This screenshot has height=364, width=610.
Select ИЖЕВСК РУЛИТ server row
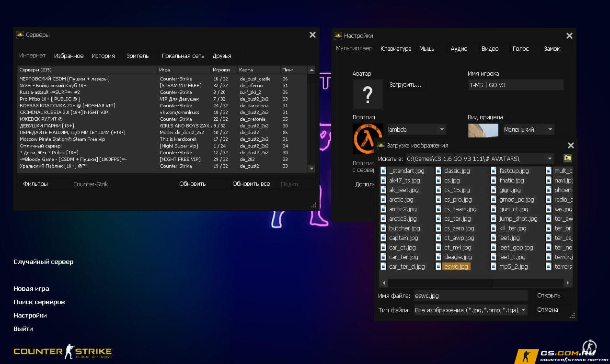point(162,119)
